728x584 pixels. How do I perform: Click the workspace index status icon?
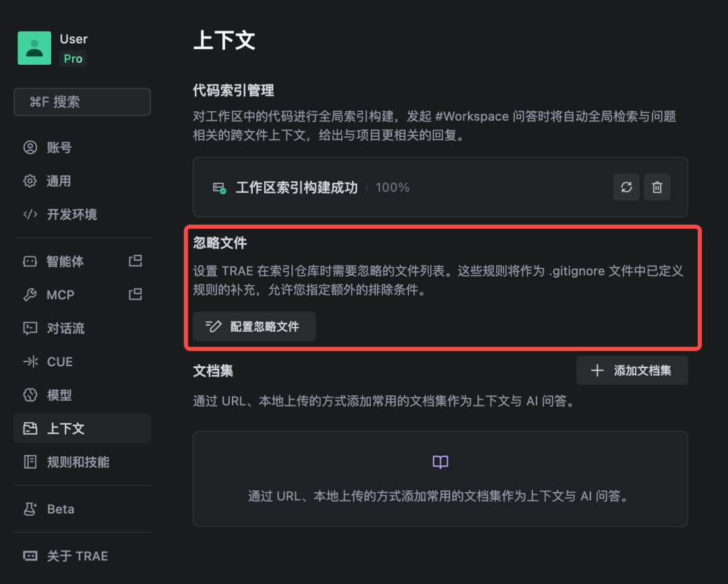(219, 188)
